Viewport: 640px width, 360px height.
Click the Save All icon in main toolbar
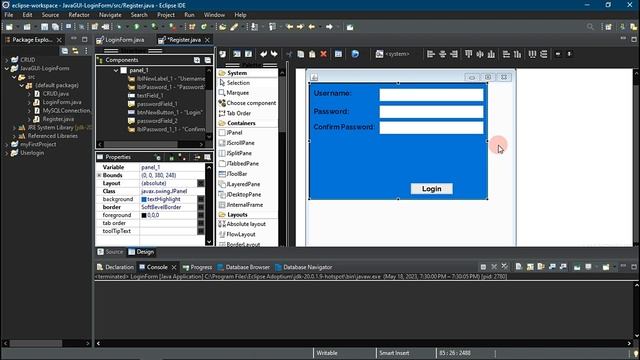point(55,27)
